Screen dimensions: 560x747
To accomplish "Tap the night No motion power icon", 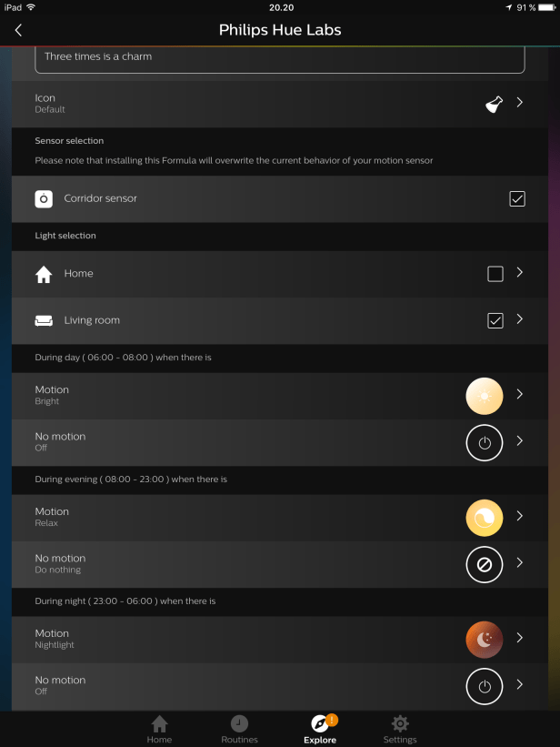I will [484, 686].
